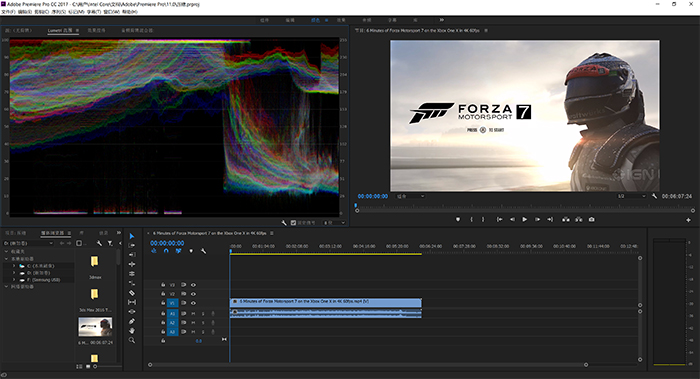This screenshot has width=700, height=379.
Task: Step back one frame in Program monitor
Action: 512,219
